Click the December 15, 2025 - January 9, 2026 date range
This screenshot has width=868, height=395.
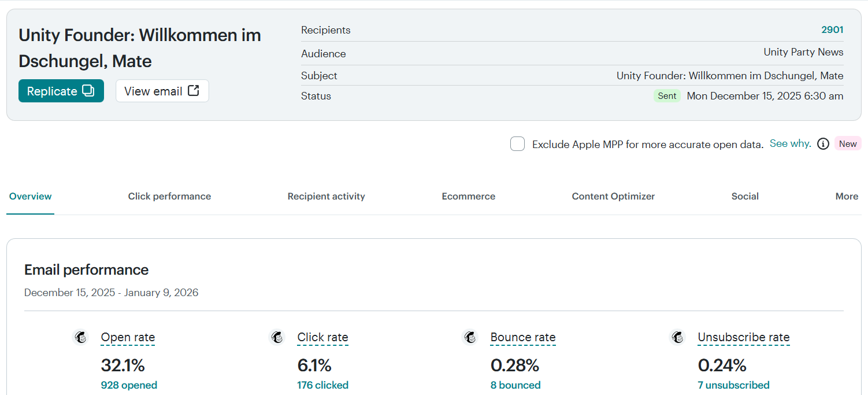click(x=111, y=293)
